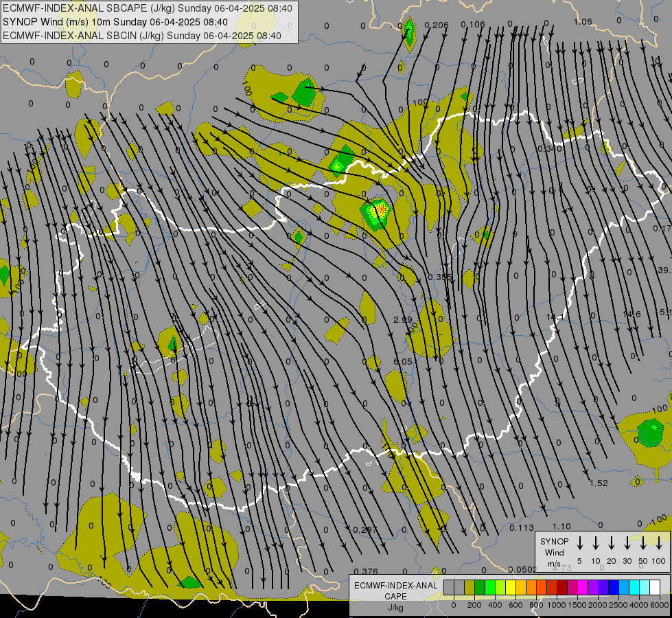Click the SYNOP Wind 10m title line
Viewport: 672px width, 618px height.
click(x=115, y=22)
